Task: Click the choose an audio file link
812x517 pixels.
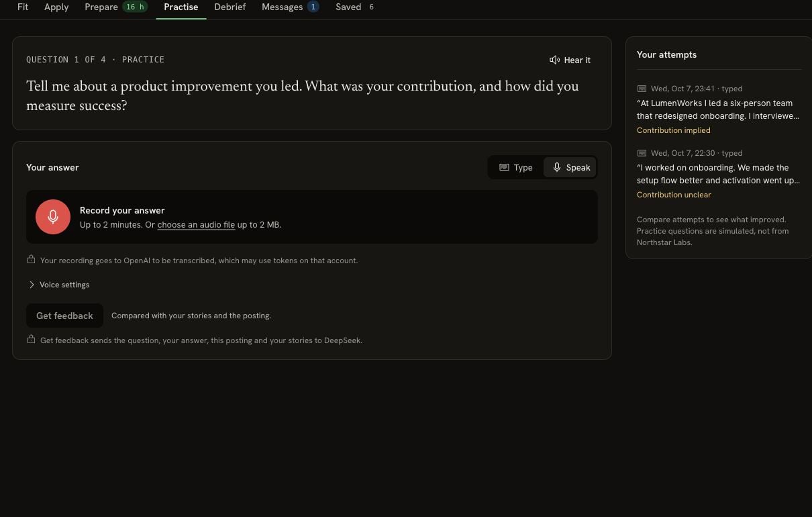Action: (x=196, y=225)
